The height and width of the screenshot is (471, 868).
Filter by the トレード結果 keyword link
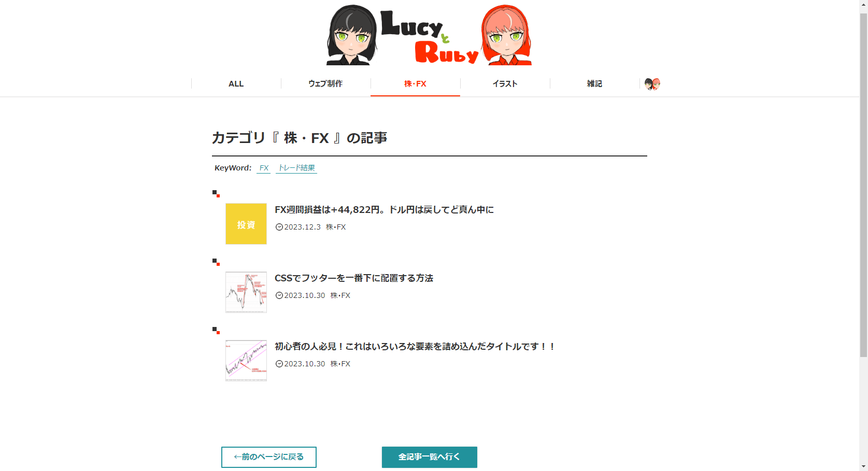296,168
